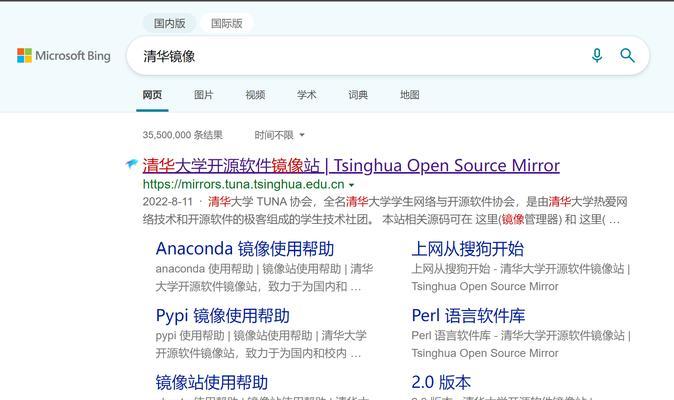
Task: Open the Microsoft Bing logo homepage
Action: [64, 56]
